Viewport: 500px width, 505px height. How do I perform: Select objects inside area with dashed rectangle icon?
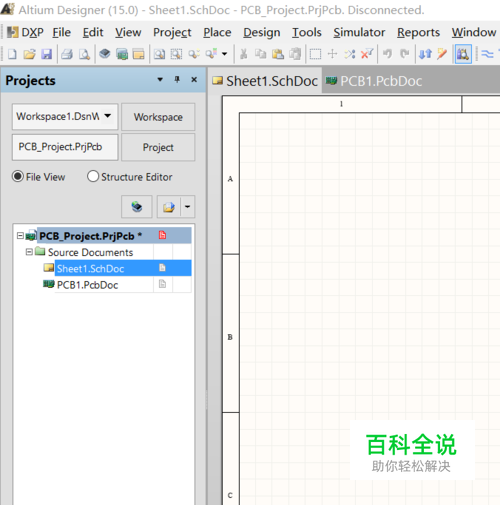click(x=315, y=54)
